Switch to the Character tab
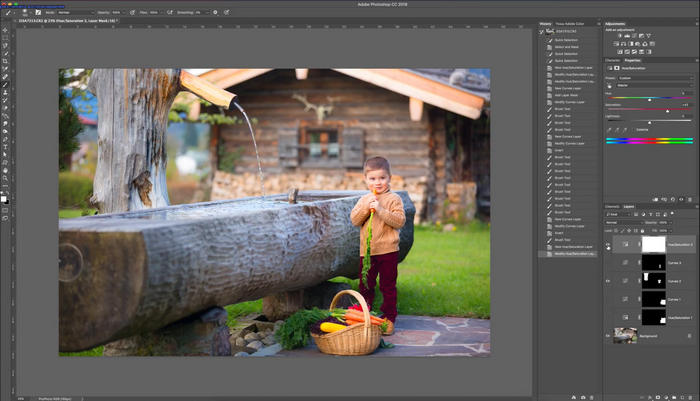Image resolution: width=700 pixels, height=401 pixels. tap(612, 60)
